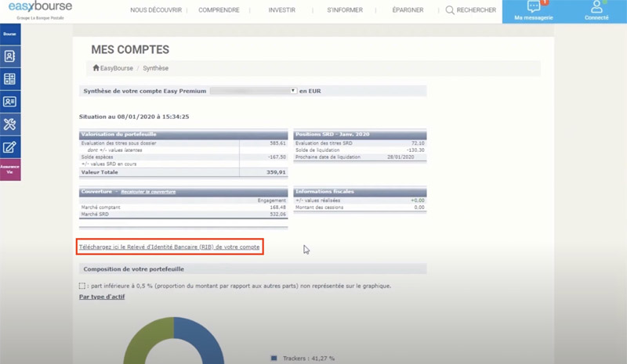This screenshot has height=364, width=627.
Task: Click Par type d'actif link
Action: [102, 297]
